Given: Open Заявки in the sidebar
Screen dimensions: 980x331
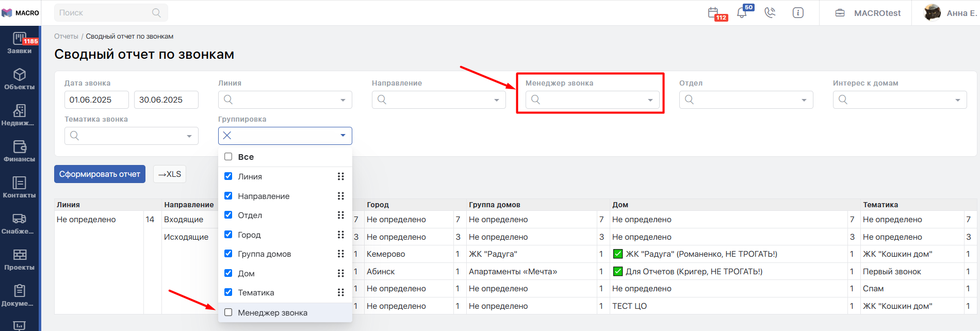Looking at the screenshot, I should coord(20,43).
